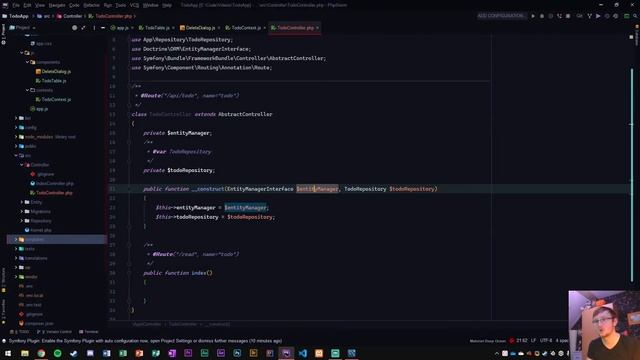Image resolution: width=640 pixels, height=360 pixels.
Task: Collapse the contexts folder in project tree
Action: [27, 90]
